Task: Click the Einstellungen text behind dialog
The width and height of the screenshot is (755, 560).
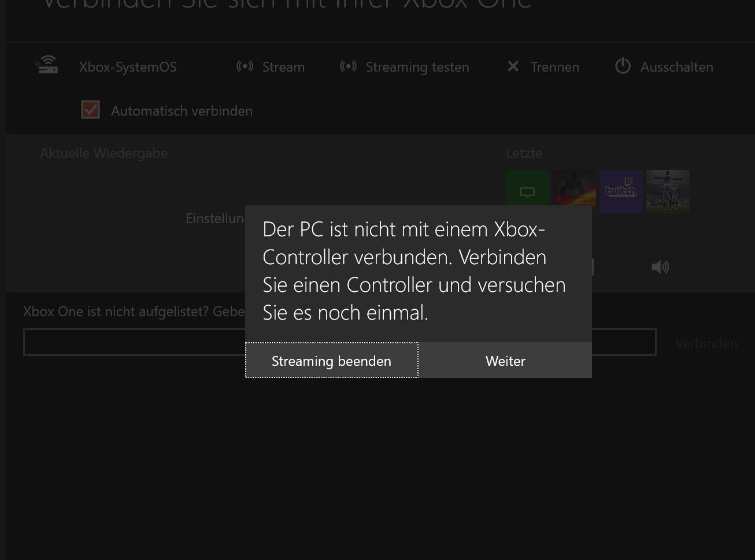Action: pos(215,218)
